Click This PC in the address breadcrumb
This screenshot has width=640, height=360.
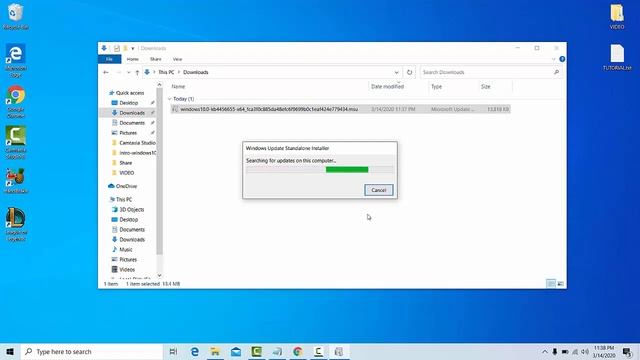[x=166, y=72]
